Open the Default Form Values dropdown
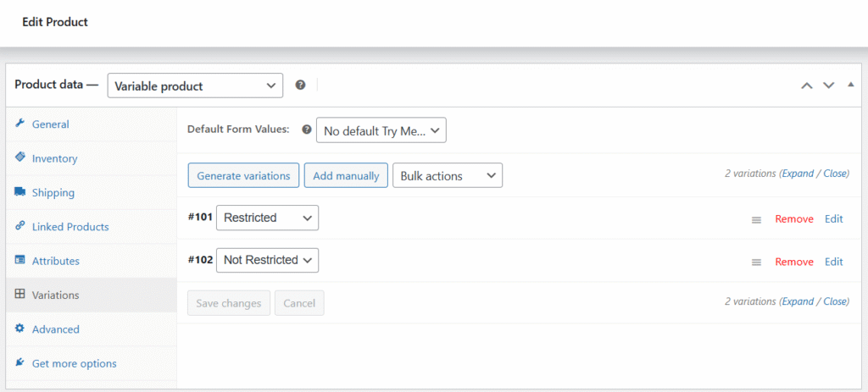868x392 pixels. pos(381,130)
